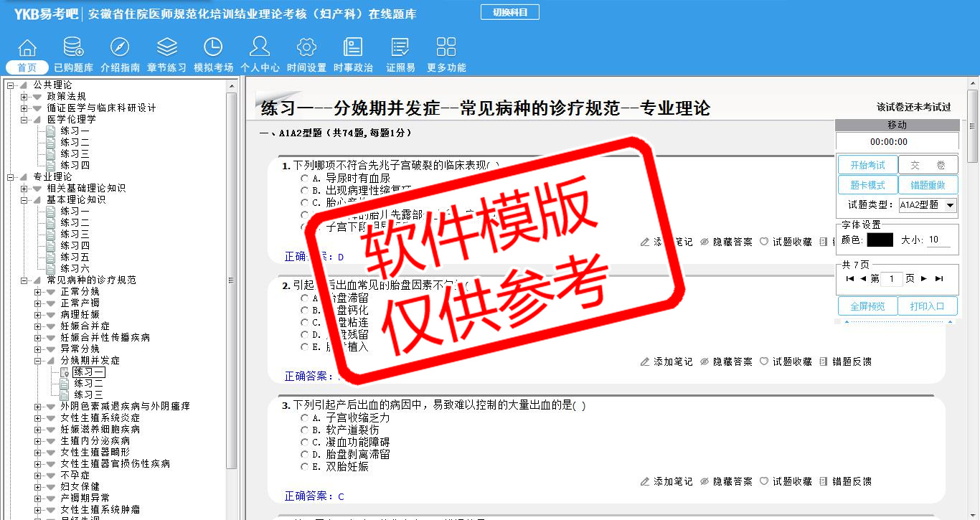Switch to the 首页 tab

click(27, 68)
